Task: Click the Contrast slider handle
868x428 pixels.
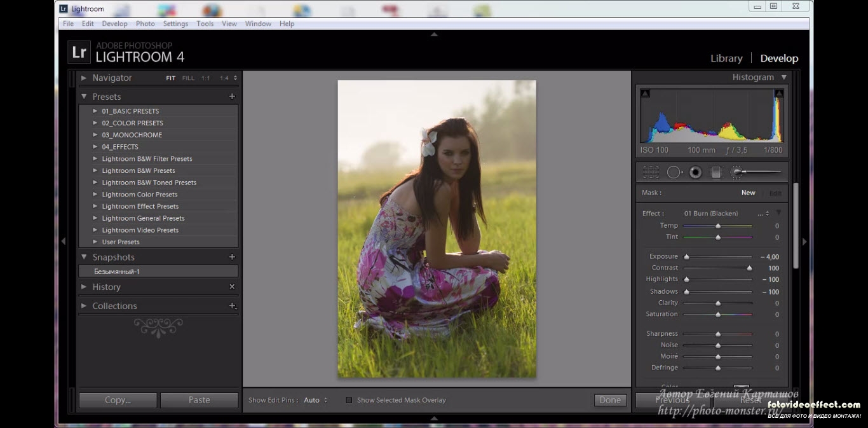Action: point(750,268)
